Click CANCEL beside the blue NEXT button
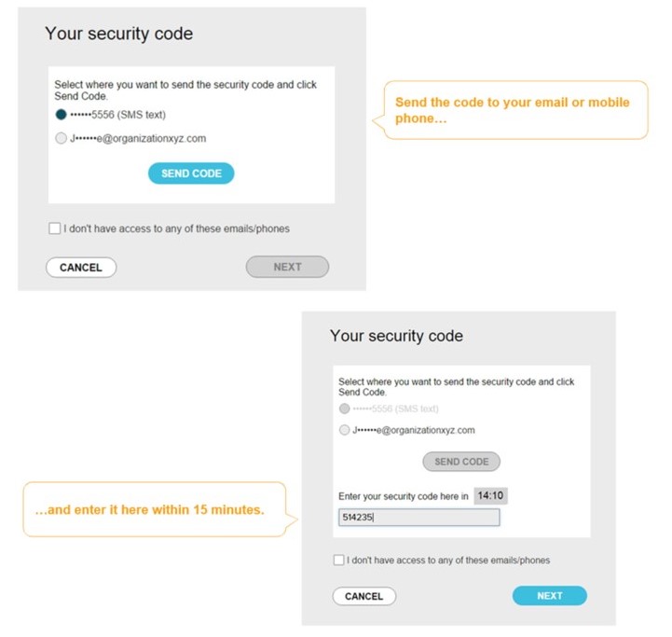 pos(363,596)
